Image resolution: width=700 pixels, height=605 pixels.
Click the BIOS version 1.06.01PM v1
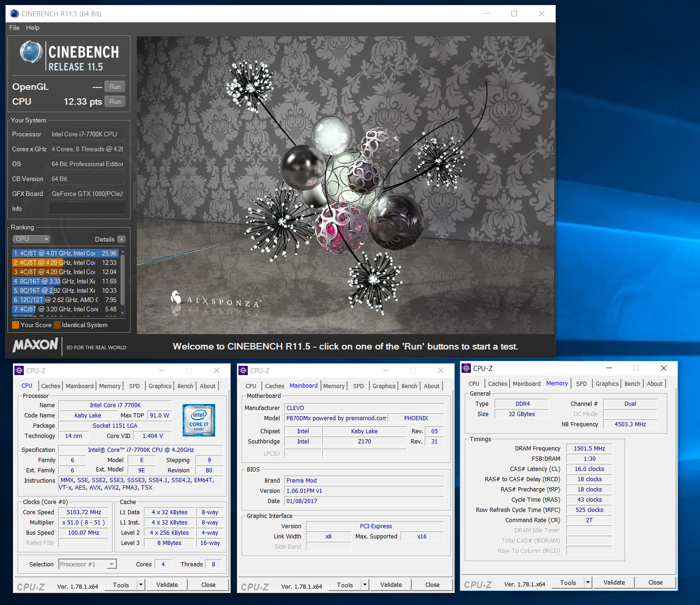point(364,491)
